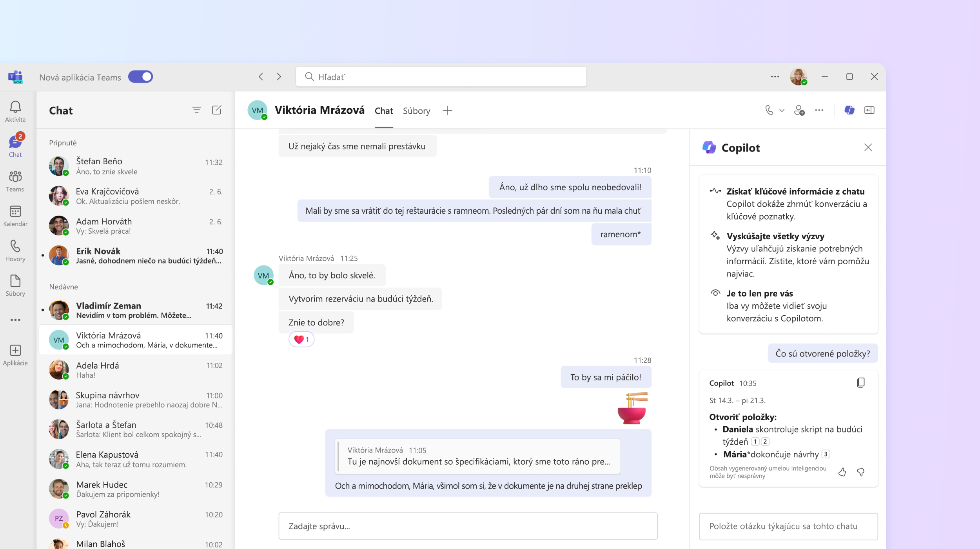Copy the Copilot response
Viewport: 980px width, 549px height.
[860, 382]
